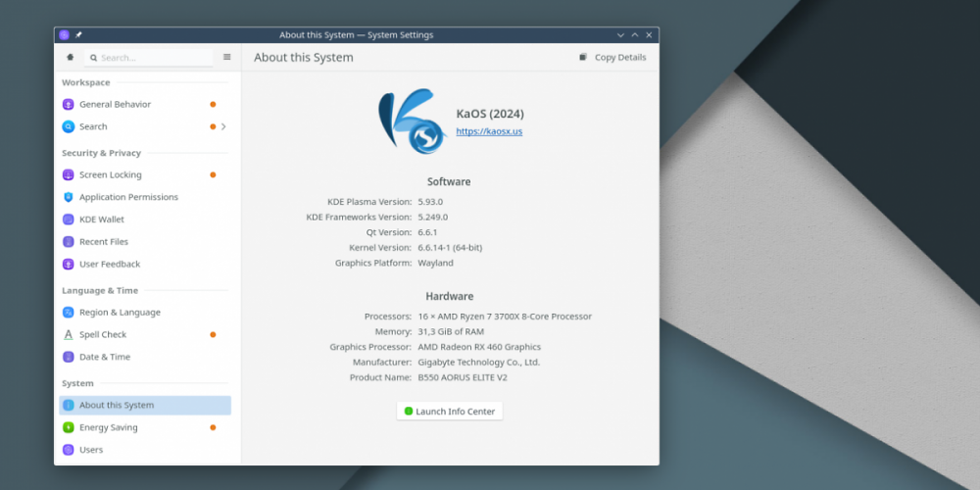Click the Kernel Version 6.6.14-1 (64-bit) text
The image size is (980, 490).
[450, 248]
